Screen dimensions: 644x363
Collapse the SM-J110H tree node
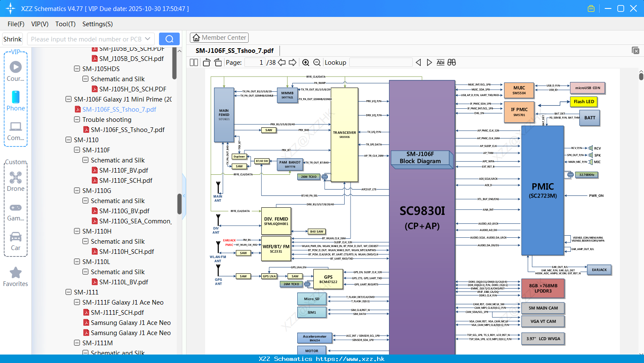point(77,231)
